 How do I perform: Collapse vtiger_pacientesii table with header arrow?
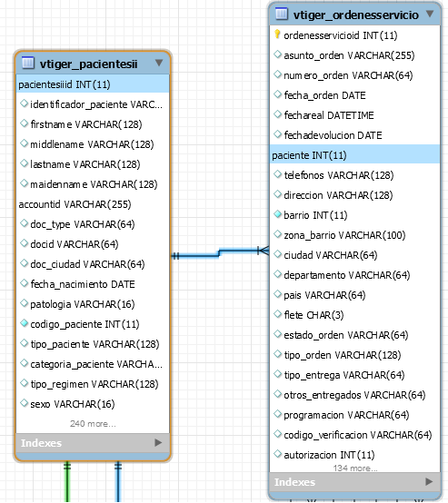coord(159,63)
